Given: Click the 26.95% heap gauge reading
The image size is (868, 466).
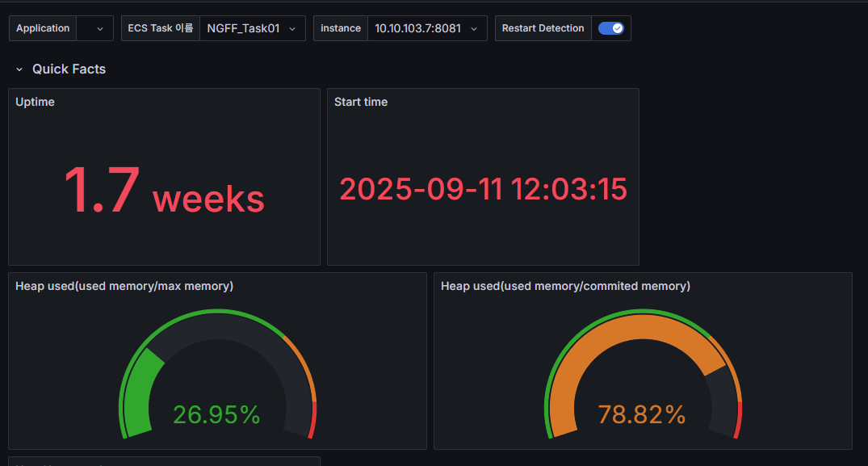Looking at the screenshot, I should point(216,414).
